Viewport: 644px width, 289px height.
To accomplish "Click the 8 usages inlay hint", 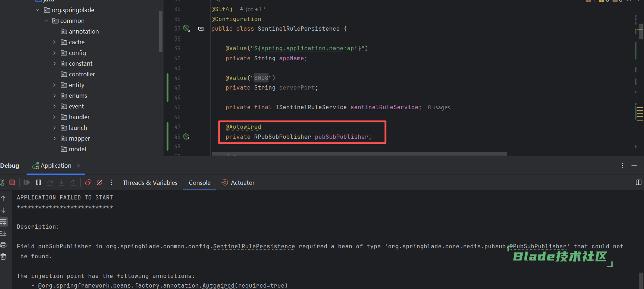I will pyautogui.click(x=439, y=107).
